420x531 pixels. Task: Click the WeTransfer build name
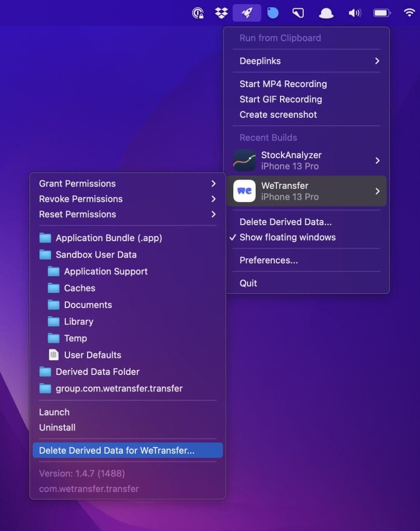[285, 186]
